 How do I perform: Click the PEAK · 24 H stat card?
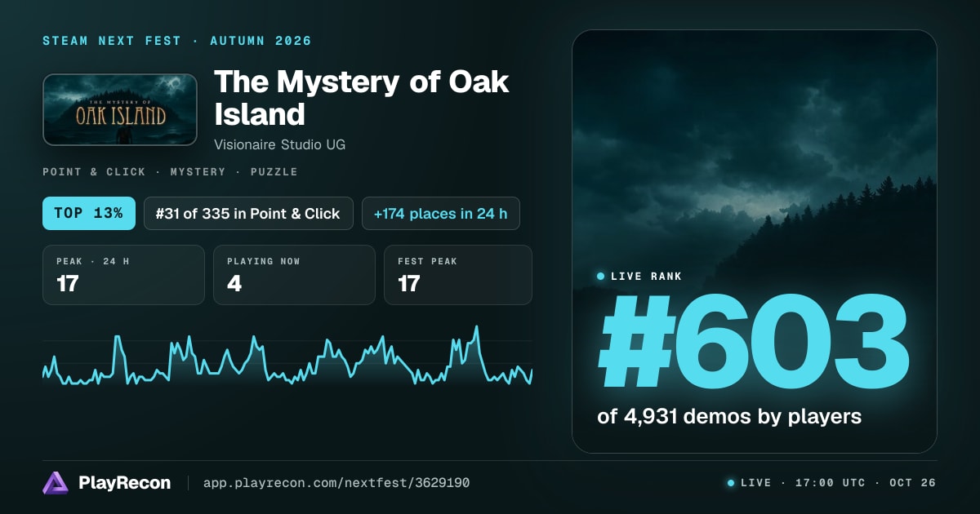click(x=123, y=275)
